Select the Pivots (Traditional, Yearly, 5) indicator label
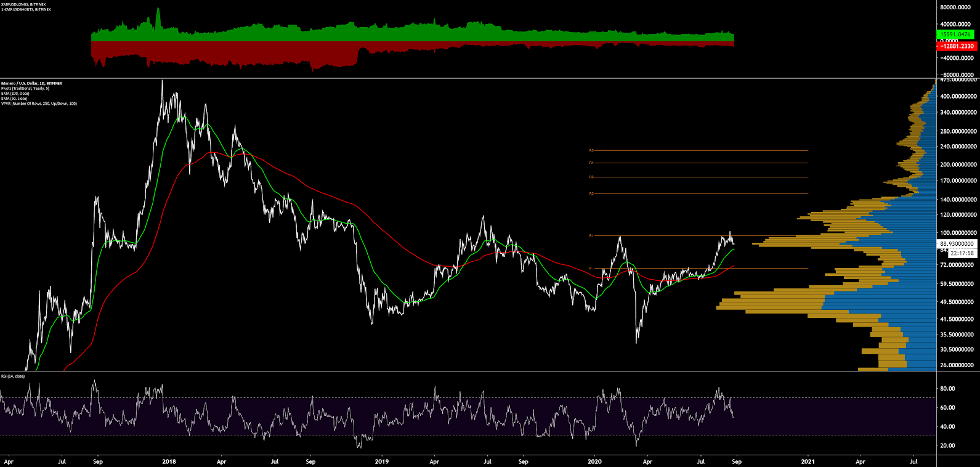Screen dimensions: 980x467 (25, 88)
